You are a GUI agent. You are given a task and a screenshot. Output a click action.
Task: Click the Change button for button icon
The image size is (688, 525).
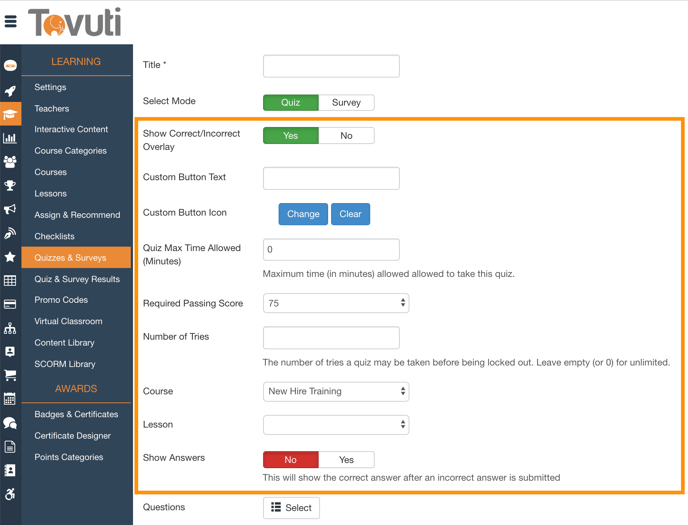(x=303, y=214)
